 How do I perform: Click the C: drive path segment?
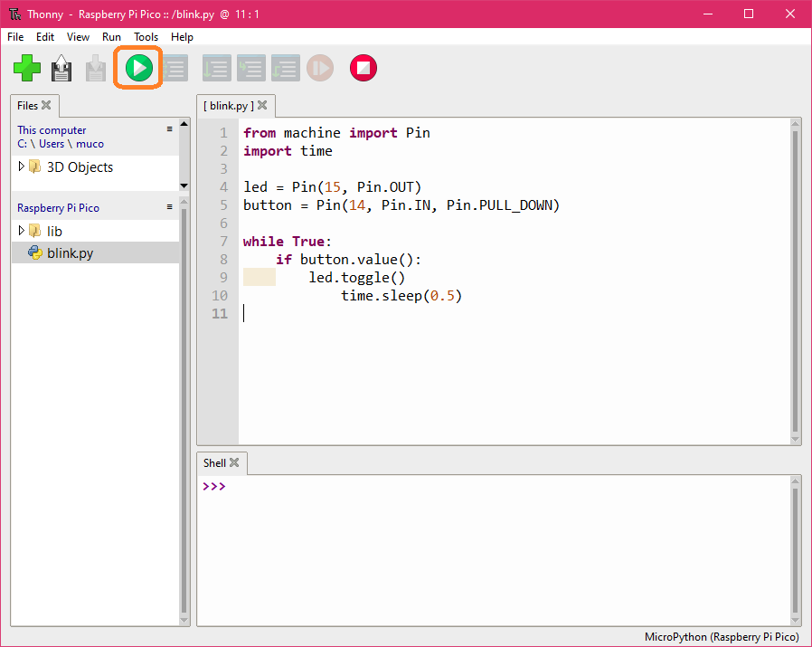[x=23, y=144]
